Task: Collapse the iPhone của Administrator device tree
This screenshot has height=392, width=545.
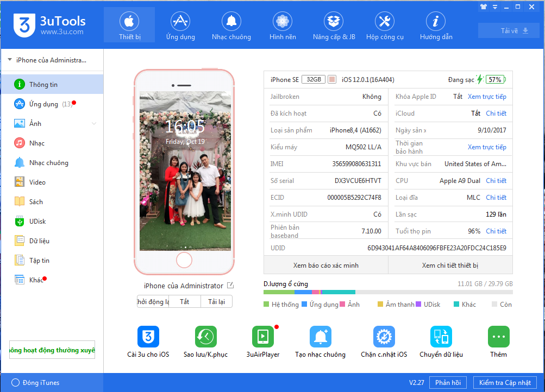Action: coord(10,60)
